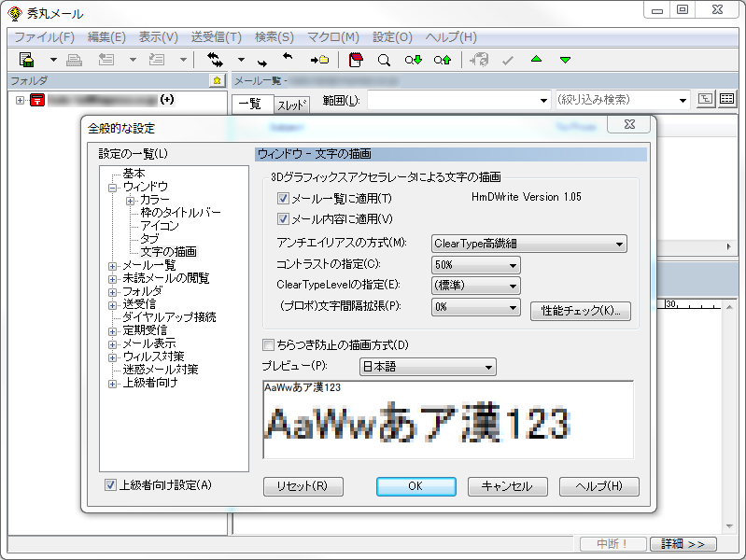Screen dimensions: 746x560
Task: Click the ヘルプ(H) dialog button
Action: [x=599, y=486]
